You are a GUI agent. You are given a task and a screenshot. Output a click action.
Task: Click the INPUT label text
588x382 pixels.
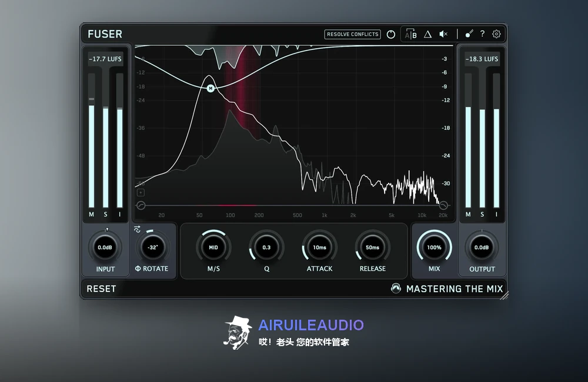(x=105, y=269)
